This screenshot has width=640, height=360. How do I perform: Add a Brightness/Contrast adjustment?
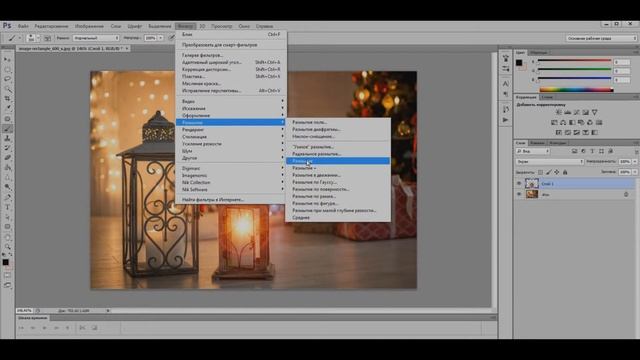click(x=558, y=112)
